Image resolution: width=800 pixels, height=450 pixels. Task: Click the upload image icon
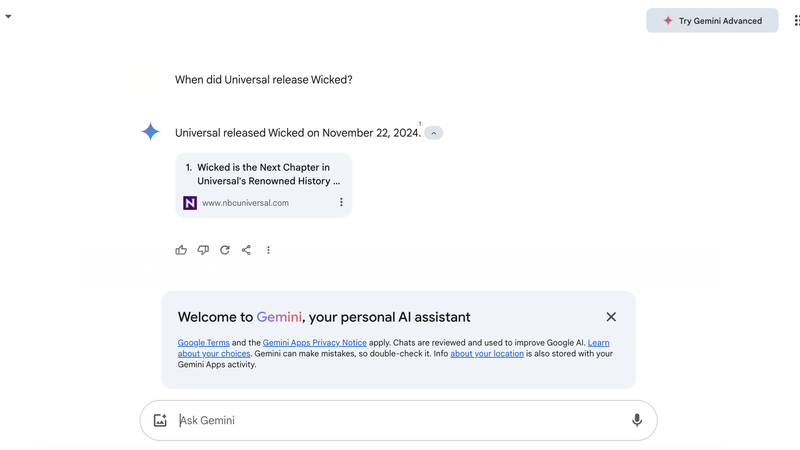(x=160, y=420)
